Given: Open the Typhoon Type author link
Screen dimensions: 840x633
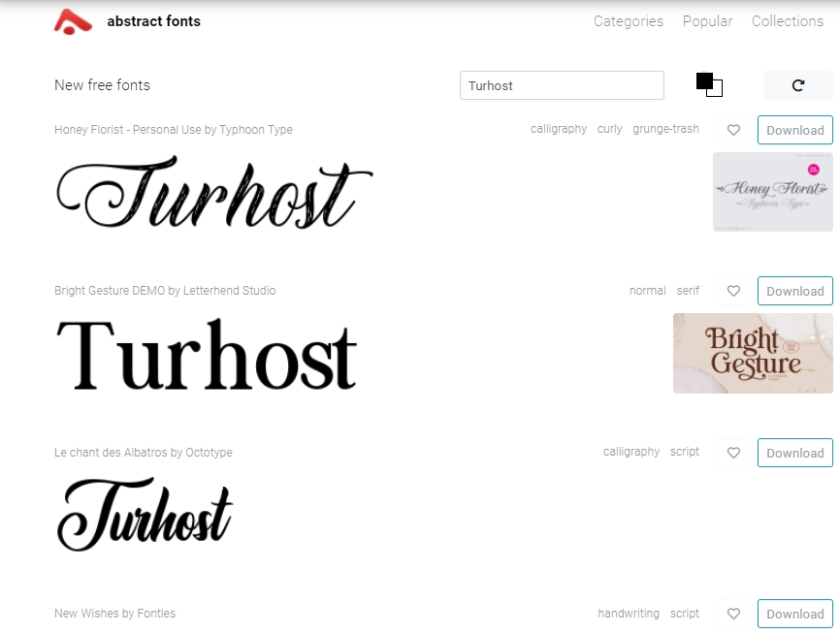Looking at the screenshot, I should (256, 130).
